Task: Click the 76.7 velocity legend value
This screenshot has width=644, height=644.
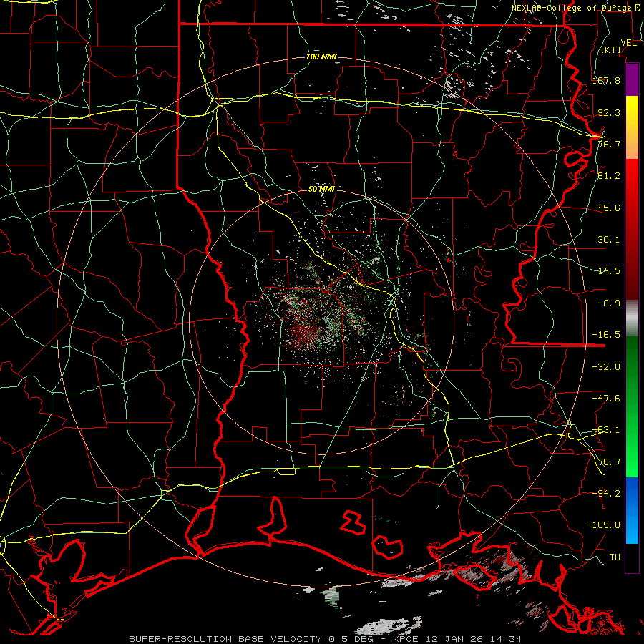Action: [609, 144]
